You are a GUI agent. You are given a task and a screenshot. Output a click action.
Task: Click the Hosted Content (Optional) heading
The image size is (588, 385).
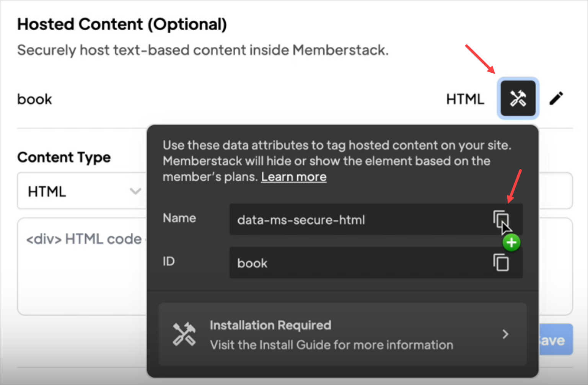(122, 24)
